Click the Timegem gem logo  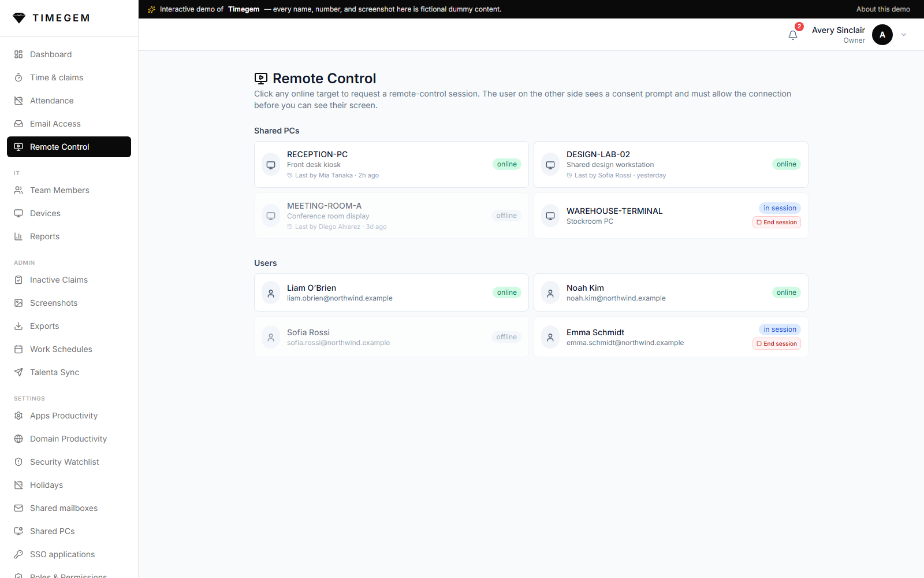pyautogui.click(x=19, y=18)
